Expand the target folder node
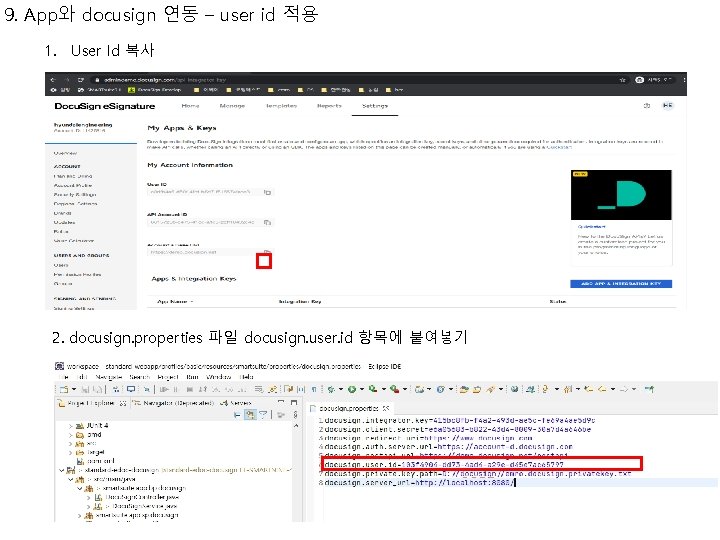720x540 pixels. point(71,453)
